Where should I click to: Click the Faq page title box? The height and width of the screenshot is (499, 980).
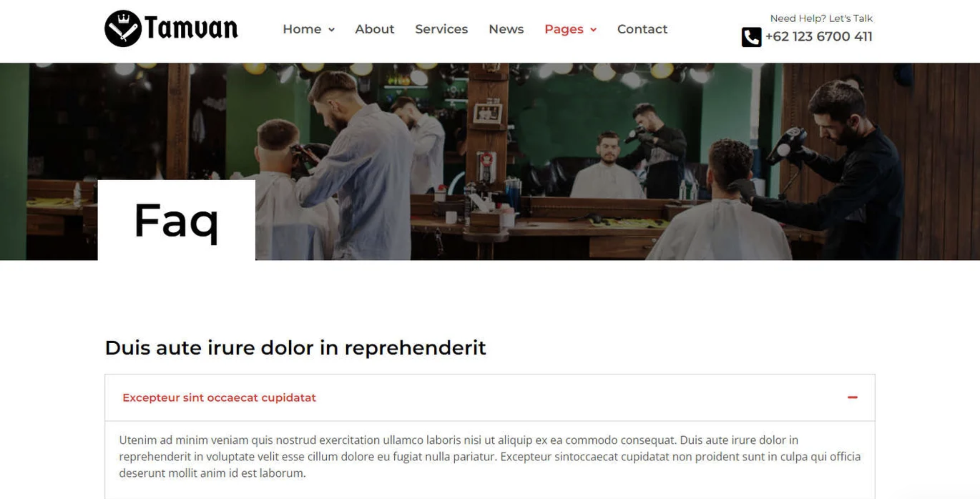pos(177,220)
